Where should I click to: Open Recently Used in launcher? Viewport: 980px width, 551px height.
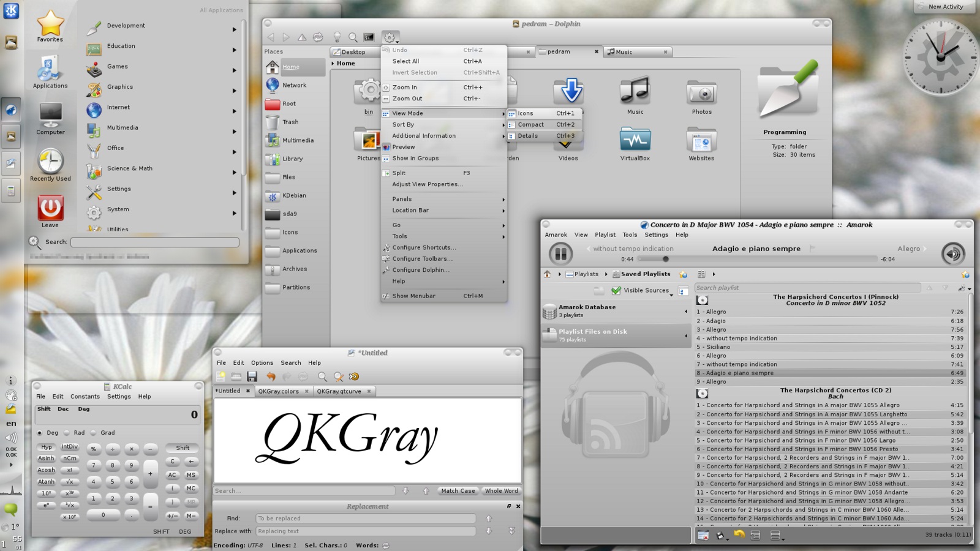50,163
